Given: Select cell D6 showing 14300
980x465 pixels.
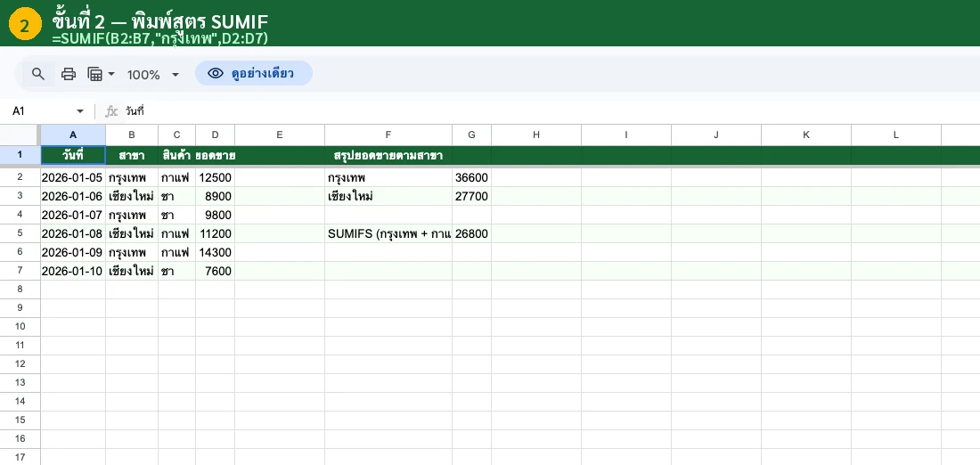Looking at the screenshot, I should [215, 252].
